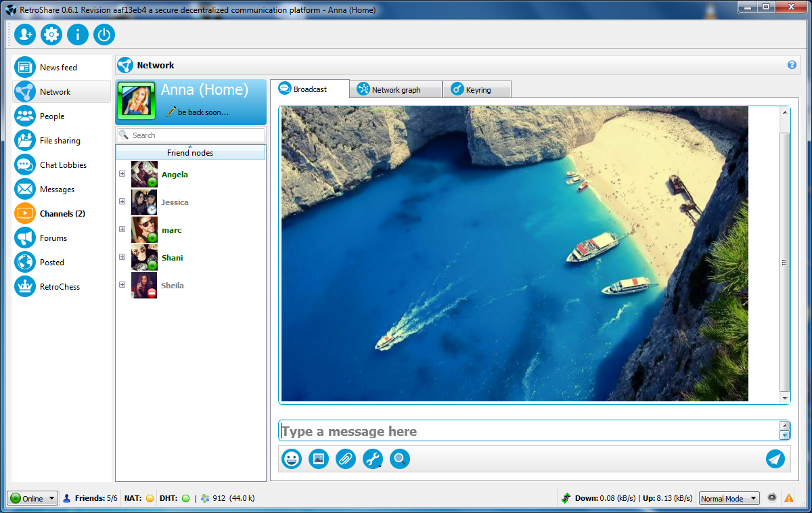Image resolution: width=812 pixels, height=513 pixels.
Task: Toggle the eye icon near Normal Mode
Action: click(x=772, y=498)
